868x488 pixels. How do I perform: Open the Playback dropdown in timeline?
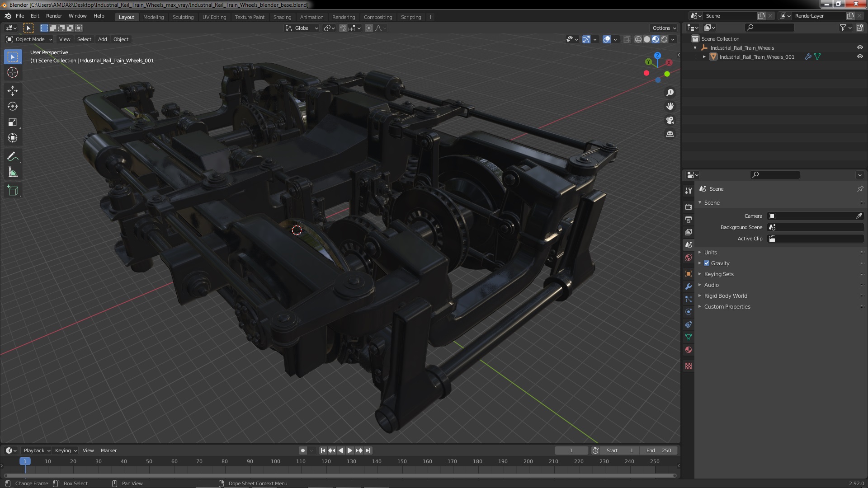point(37,450)
